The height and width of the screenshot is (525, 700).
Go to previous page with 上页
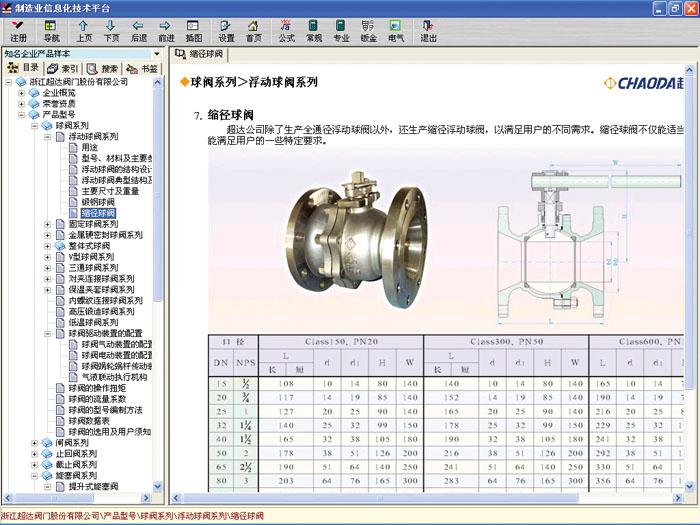[84, 30]
